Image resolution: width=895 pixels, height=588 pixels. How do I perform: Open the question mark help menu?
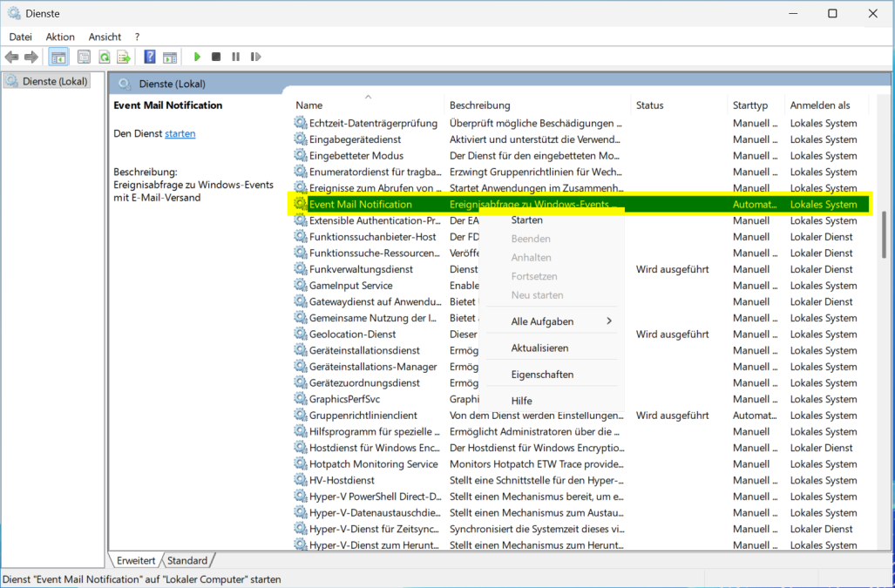tap(137, 37)
